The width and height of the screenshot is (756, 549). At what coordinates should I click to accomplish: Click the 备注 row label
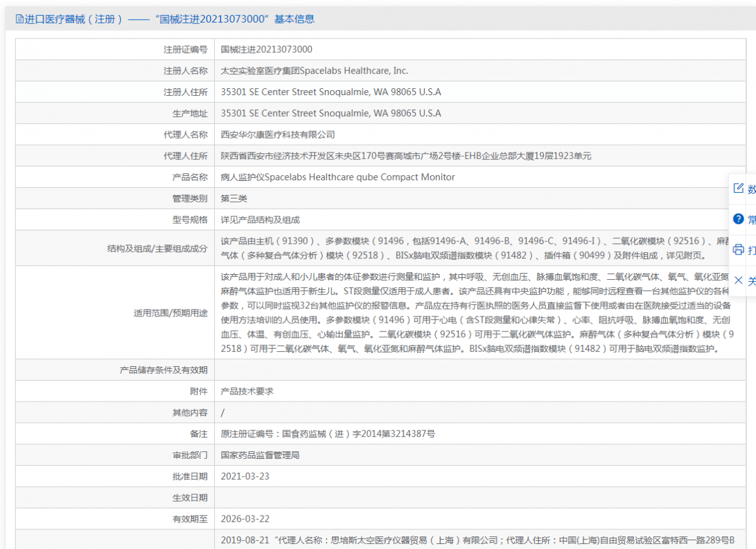(x=198, y=434)
